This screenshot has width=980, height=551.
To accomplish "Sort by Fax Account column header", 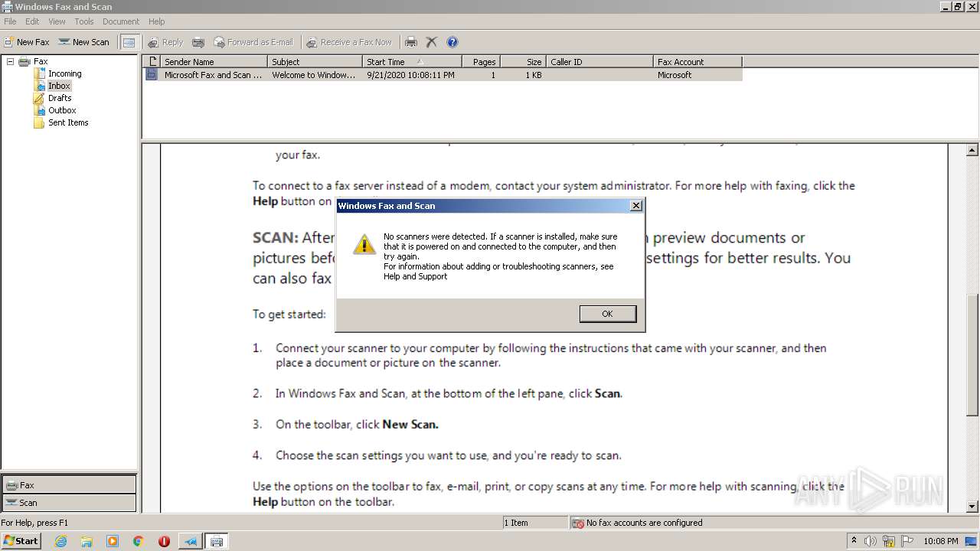I will pos(697,62).
